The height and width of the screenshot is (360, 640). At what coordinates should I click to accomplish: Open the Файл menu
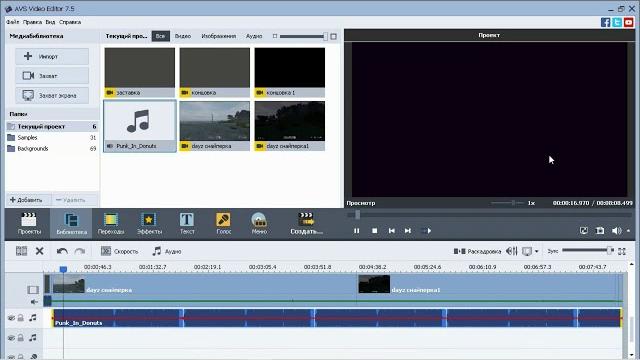(13, 22)
